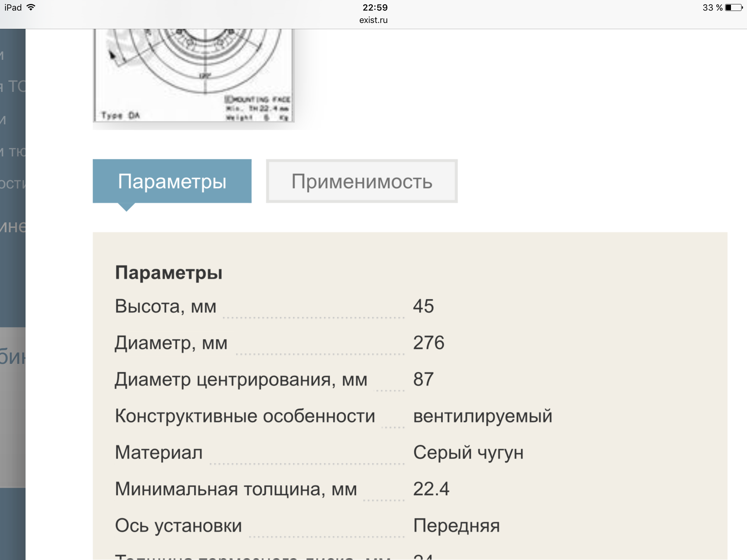Click the Высота value 45
The image size is (747, 560).
tap(423, 306)
